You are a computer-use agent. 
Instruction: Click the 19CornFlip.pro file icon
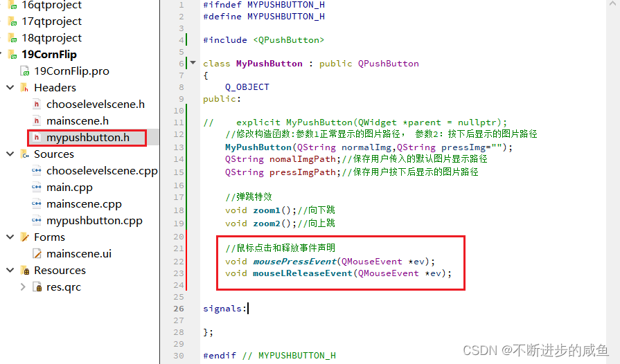(25, 71)
